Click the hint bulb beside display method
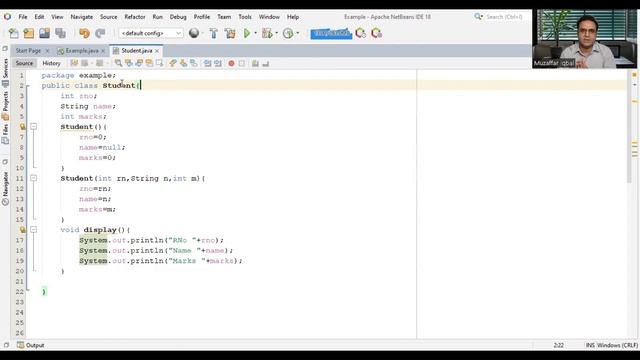Screen dimensions: 640x360 pos(23,230)
